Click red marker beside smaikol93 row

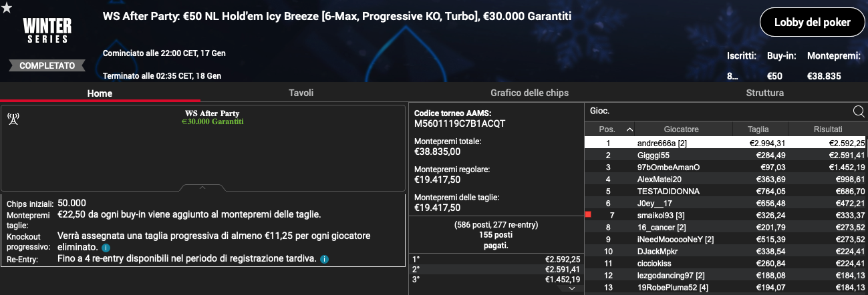(588, 214)
